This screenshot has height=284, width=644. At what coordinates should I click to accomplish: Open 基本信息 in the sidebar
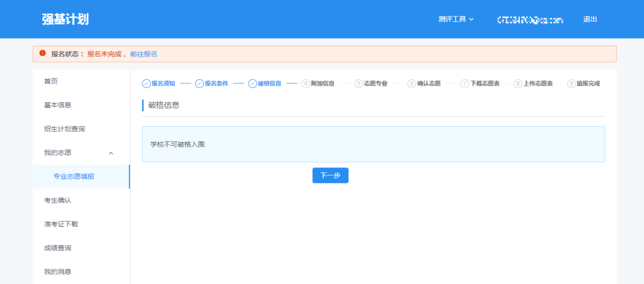57,105
